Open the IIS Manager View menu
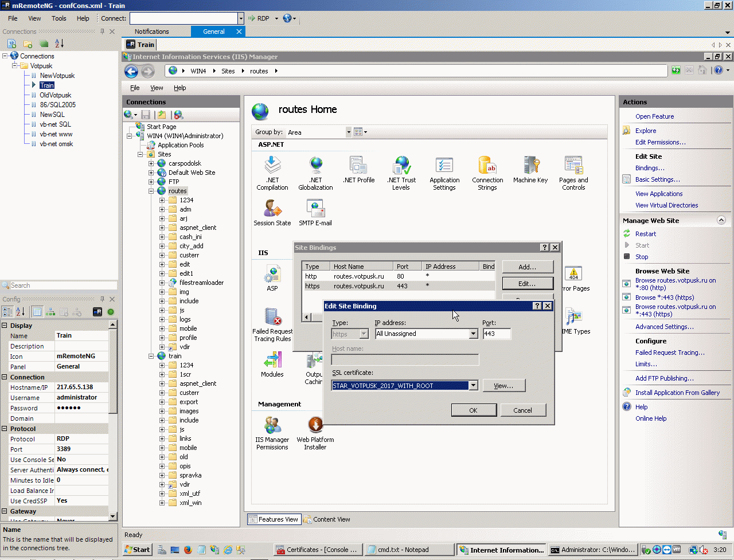 click(x=157, y=88)
